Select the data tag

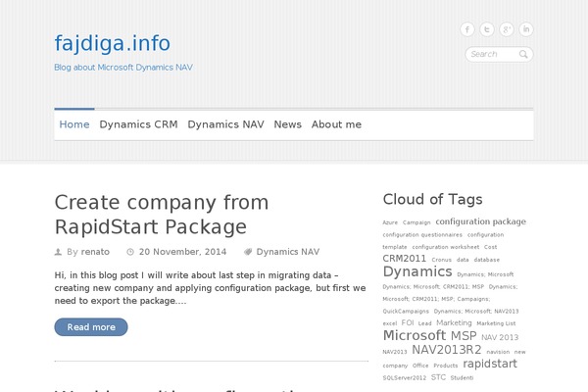click(x=463, y=260)
